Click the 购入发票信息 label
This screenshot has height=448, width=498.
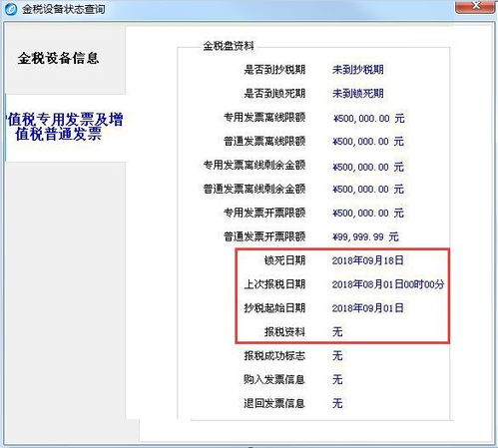274,379
